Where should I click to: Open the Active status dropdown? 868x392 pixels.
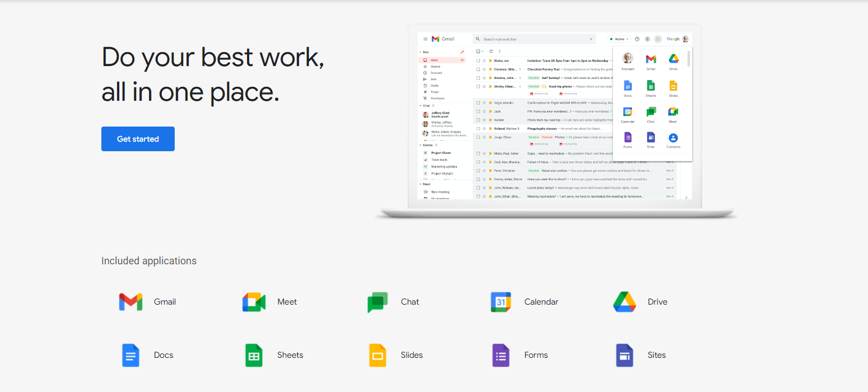620,39
